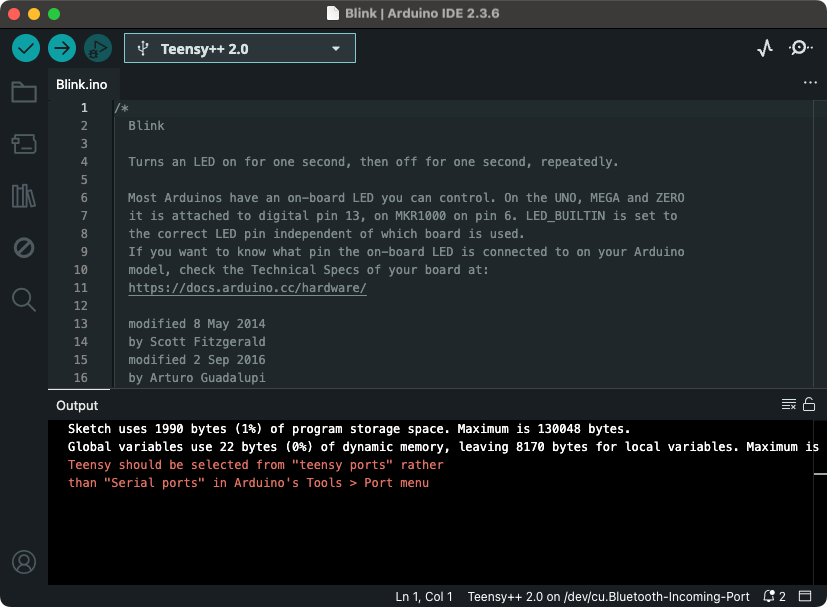Viewport: 827px width, 607px height.
Task: Open the Library Manager sidebar
Action: point(24,196)
